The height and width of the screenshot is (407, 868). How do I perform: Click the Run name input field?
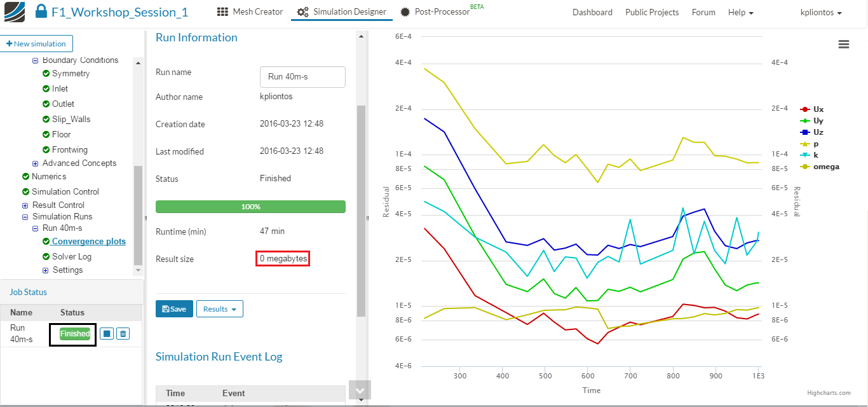point(302,77)
